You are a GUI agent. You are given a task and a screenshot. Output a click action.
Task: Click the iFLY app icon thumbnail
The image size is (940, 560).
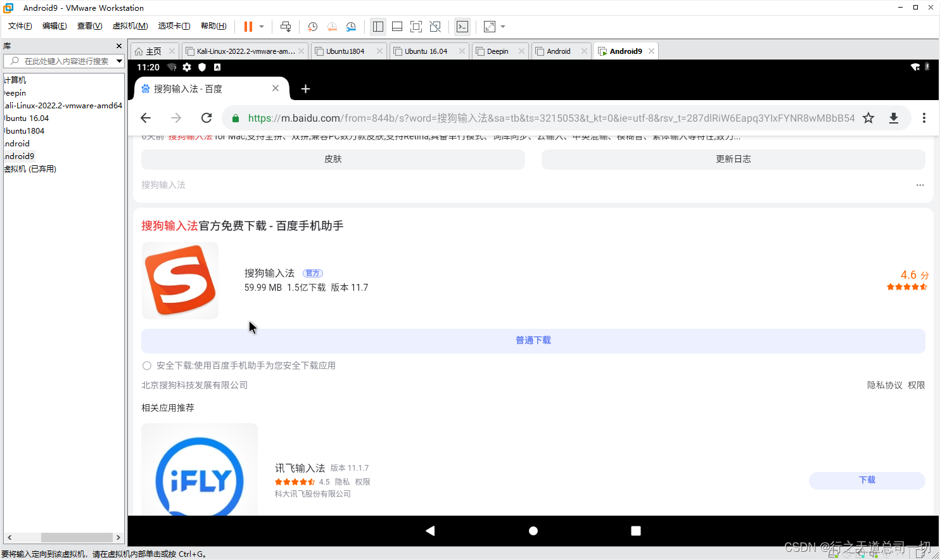200,469
